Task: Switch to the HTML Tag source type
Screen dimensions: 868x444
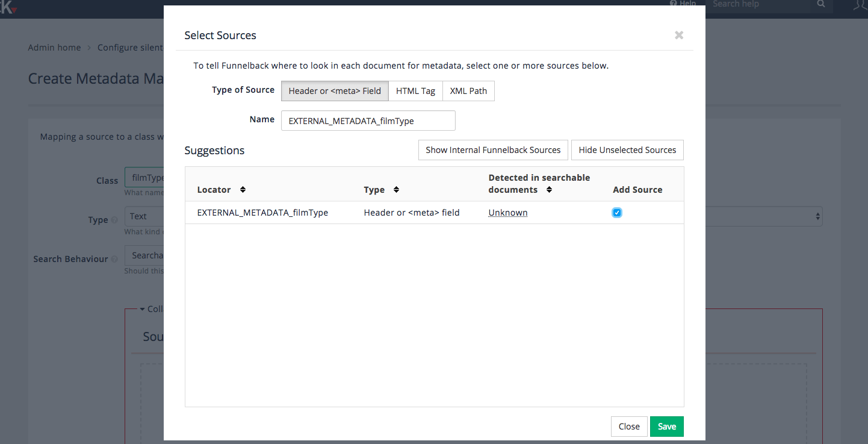Action: click(x=415, y=91)
